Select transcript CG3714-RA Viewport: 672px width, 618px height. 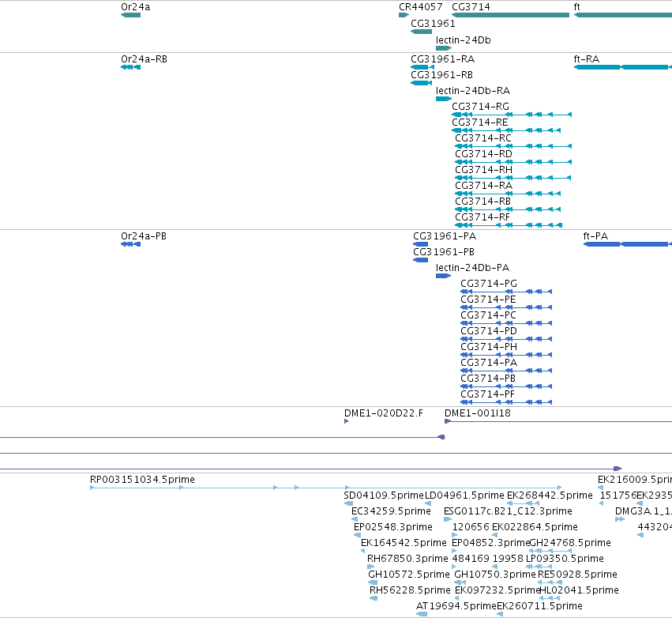pyautogui.click(x=508, y=194)
